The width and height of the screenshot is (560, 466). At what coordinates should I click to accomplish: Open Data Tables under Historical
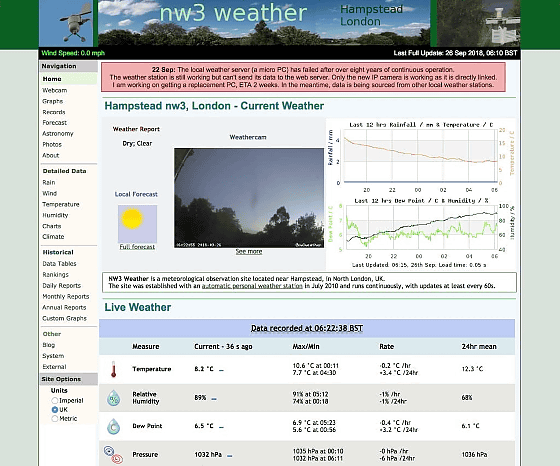[x=59, y=264]
